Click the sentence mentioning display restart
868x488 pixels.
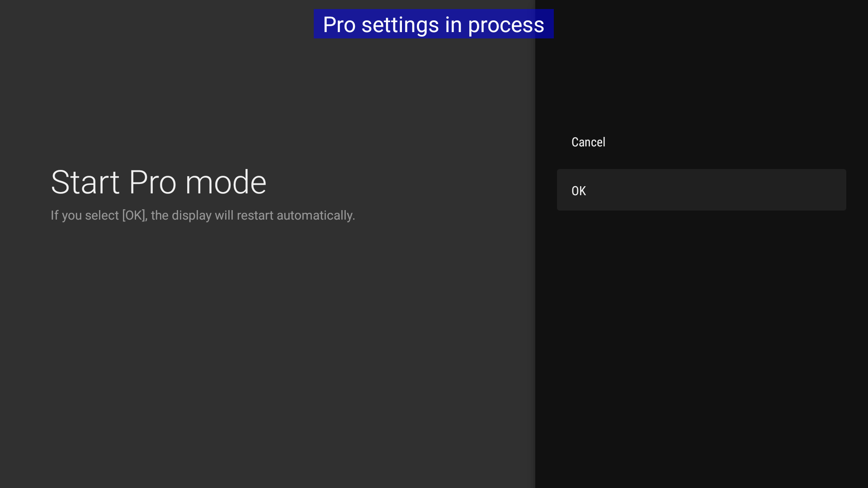[203, 216]
